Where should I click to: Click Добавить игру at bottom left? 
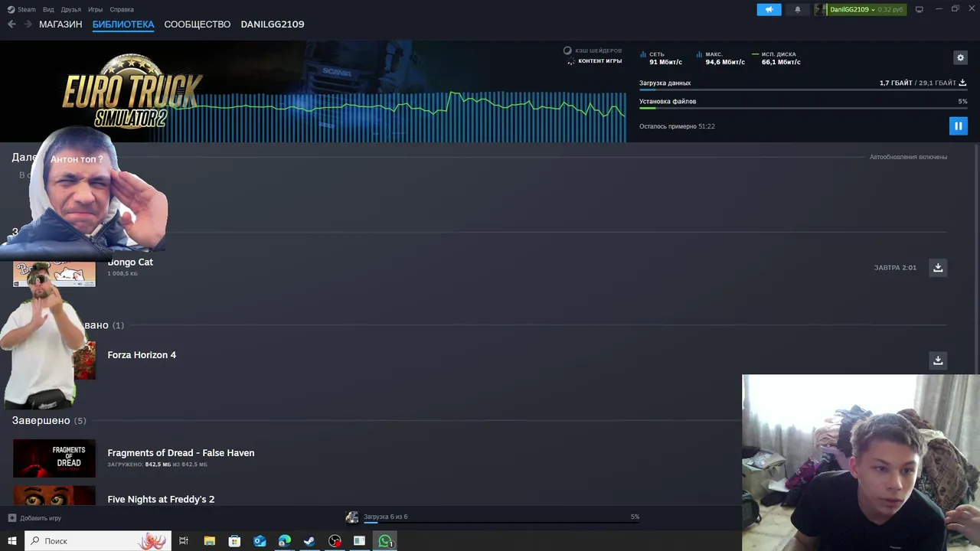coord(34,518)
